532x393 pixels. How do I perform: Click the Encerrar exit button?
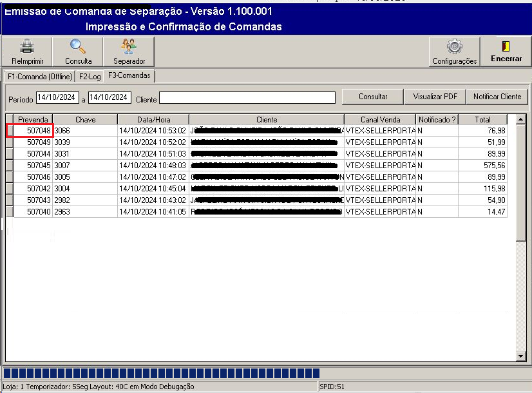(x=506, y=52)
